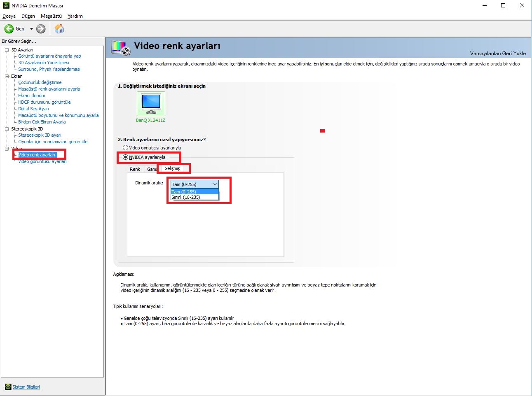Image resolution: width=532 pixels, height=396 pixels.
Task: Open Masaüstü boyutunu ve konumunu ayarla
Action: tap(59, 115)
